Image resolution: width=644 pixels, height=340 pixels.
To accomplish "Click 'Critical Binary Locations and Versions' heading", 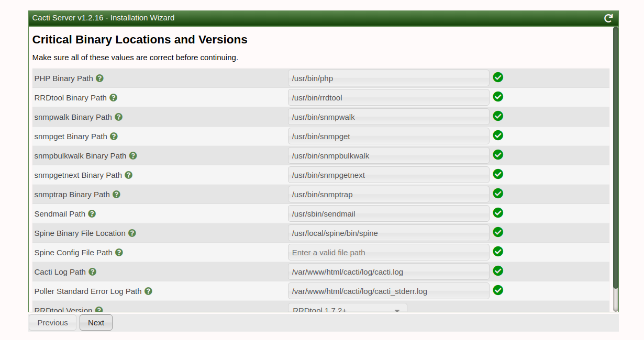I will 140,40.
